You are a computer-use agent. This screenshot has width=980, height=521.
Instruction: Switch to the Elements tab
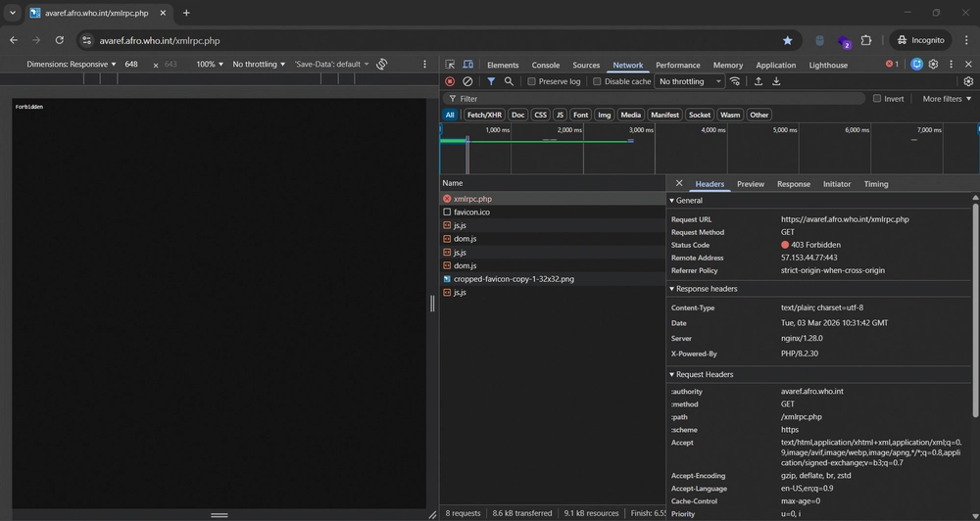pos(503,65)
